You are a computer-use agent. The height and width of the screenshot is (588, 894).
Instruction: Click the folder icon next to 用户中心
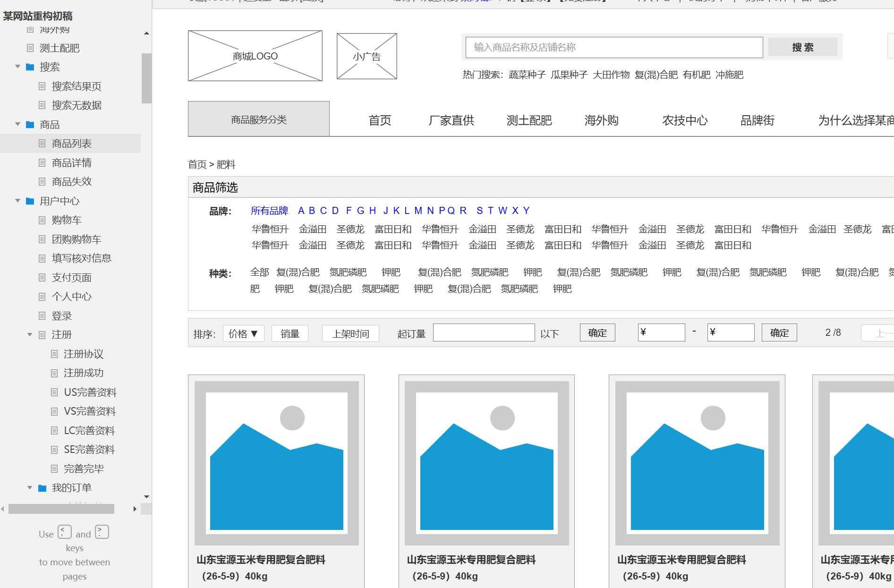click(29, 201)
